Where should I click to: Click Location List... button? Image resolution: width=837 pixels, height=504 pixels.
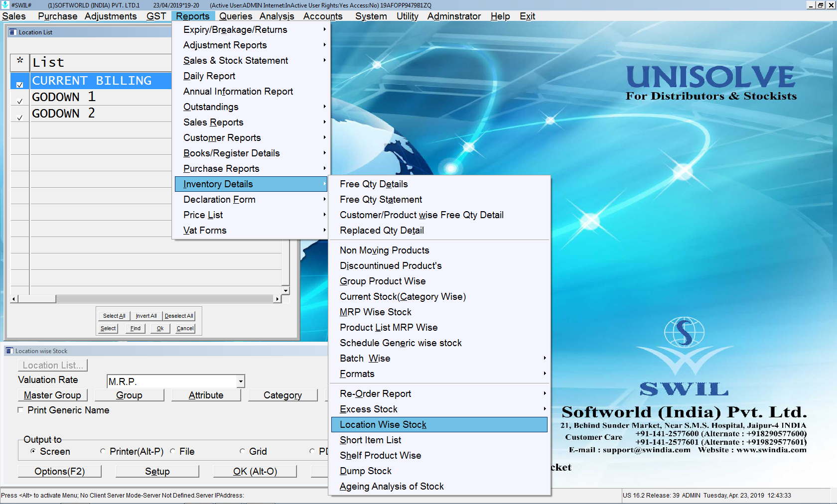coord(53,365)
